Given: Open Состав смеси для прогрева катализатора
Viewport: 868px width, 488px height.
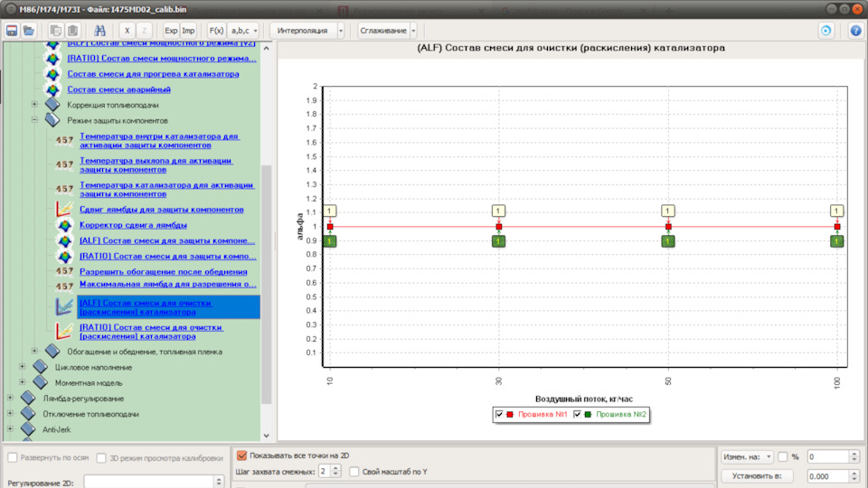Looking at the screenshot, I should [154, 73].
